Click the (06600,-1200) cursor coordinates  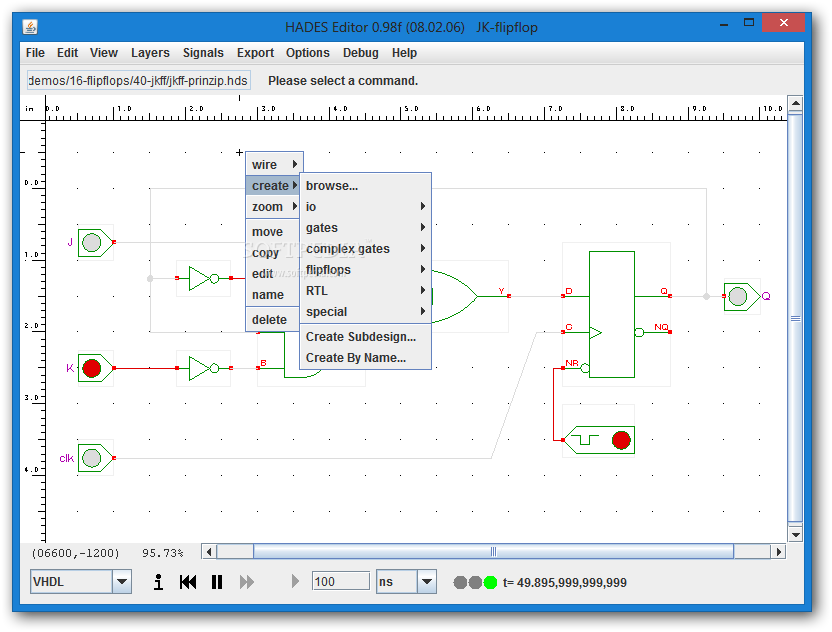(x=75, y=553)
